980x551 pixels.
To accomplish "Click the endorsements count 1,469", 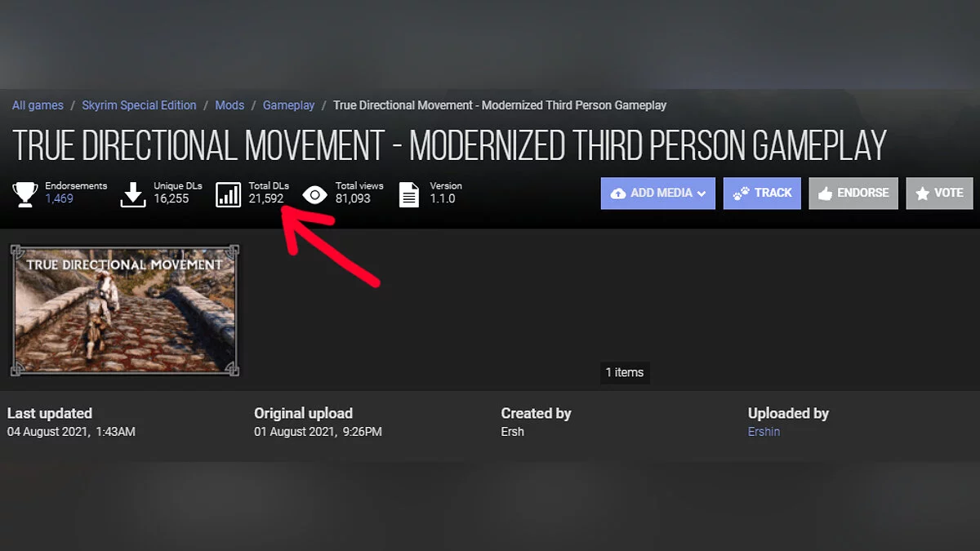I will pyautogui.click(x=59, y=198).
